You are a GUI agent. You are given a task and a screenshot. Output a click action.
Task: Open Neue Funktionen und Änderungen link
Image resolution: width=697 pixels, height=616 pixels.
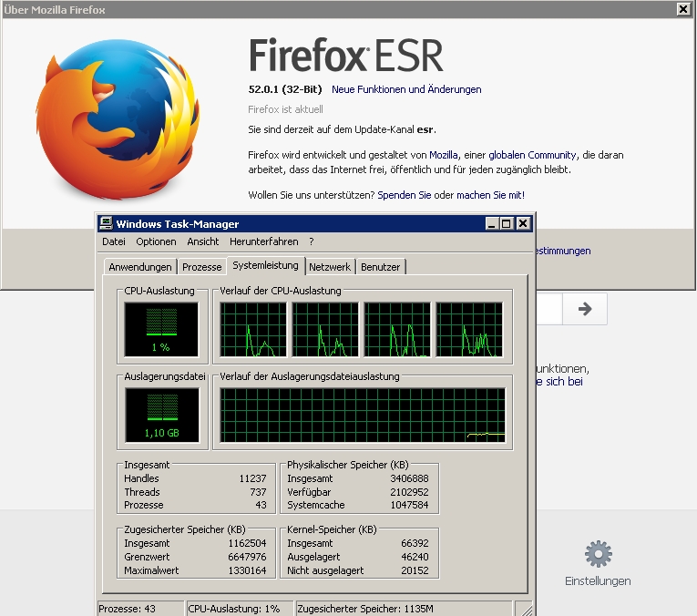coord(406,89)
